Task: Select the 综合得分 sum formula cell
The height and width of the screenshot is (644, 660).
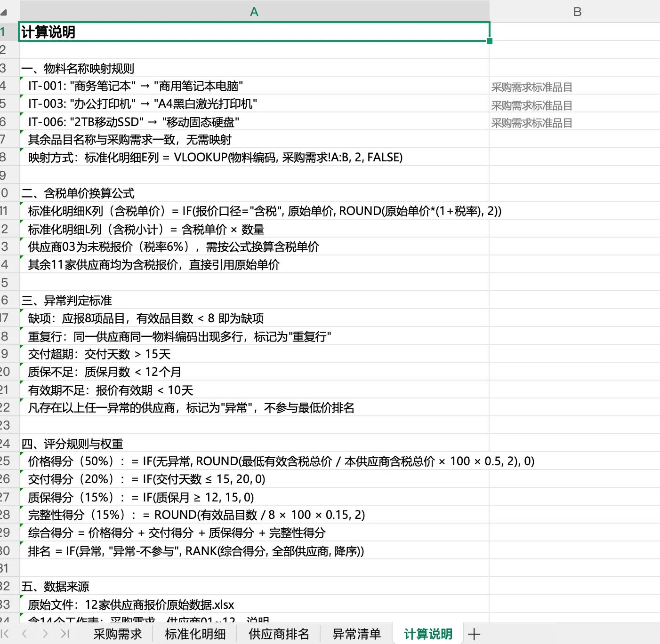Action: click(254, 533)
